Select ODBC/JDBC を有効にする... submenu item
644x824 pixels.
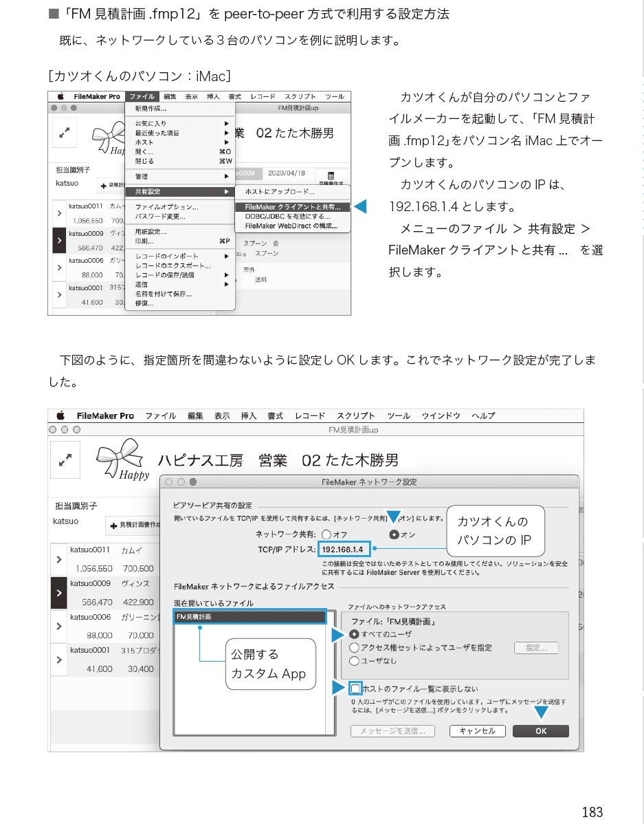293,217
